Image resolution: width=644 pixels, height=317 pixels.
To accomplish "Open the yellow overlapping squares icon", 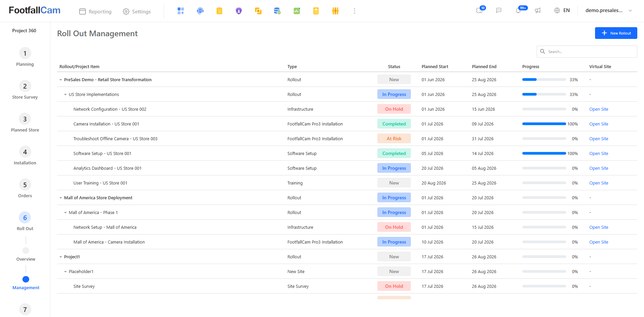I will (x=258, y=11).
